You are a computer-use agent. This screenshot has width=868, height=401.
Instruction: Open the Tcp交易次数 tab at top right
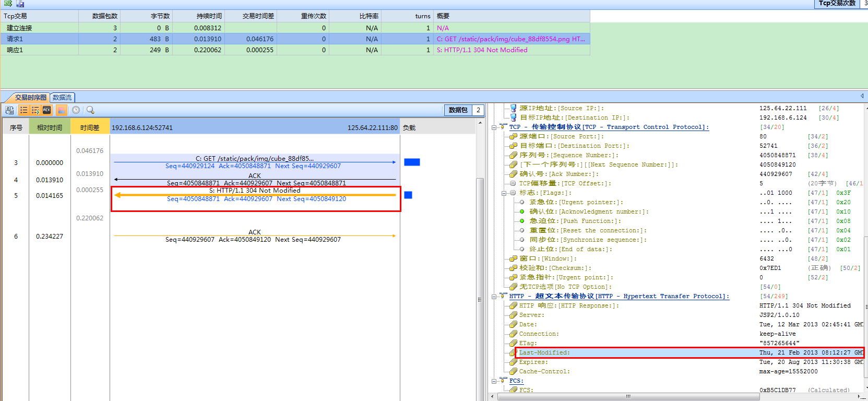point(837,4)
